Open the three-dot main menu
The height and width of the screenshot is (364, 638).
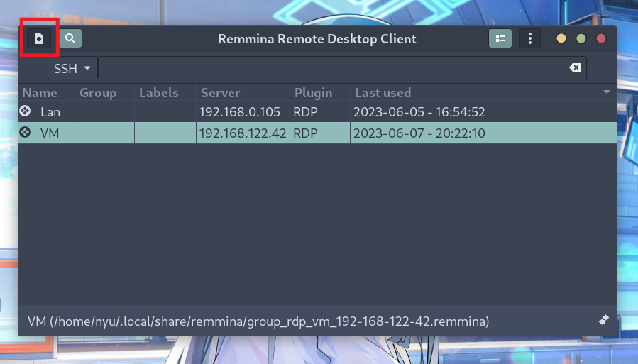[x=529, y=38]
